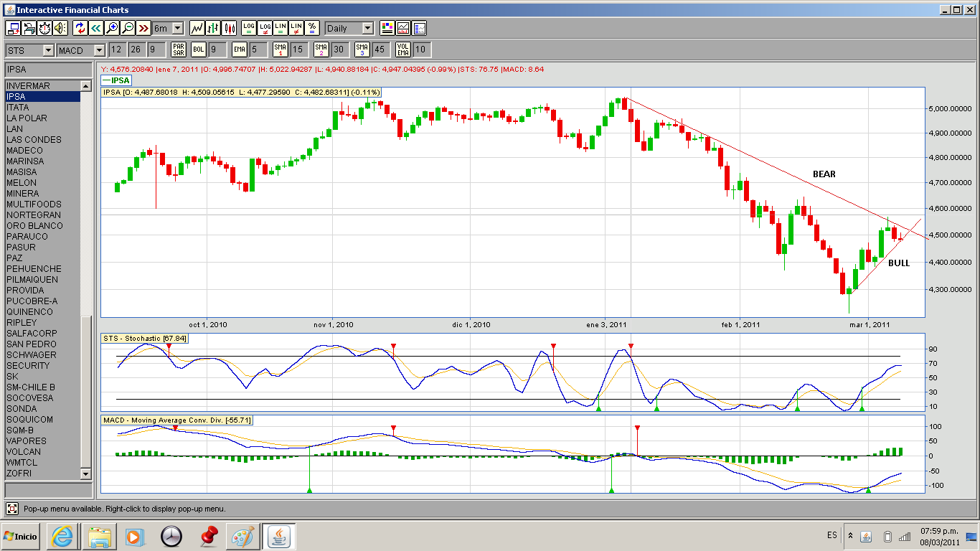Click the SMA 1 period field
This screenshot has height=551, width=980.
pos(298,50)
